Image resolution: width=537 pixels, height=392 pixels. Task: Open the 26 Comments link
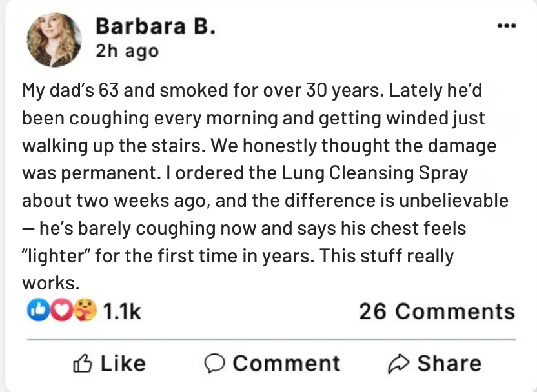[437, 311]
